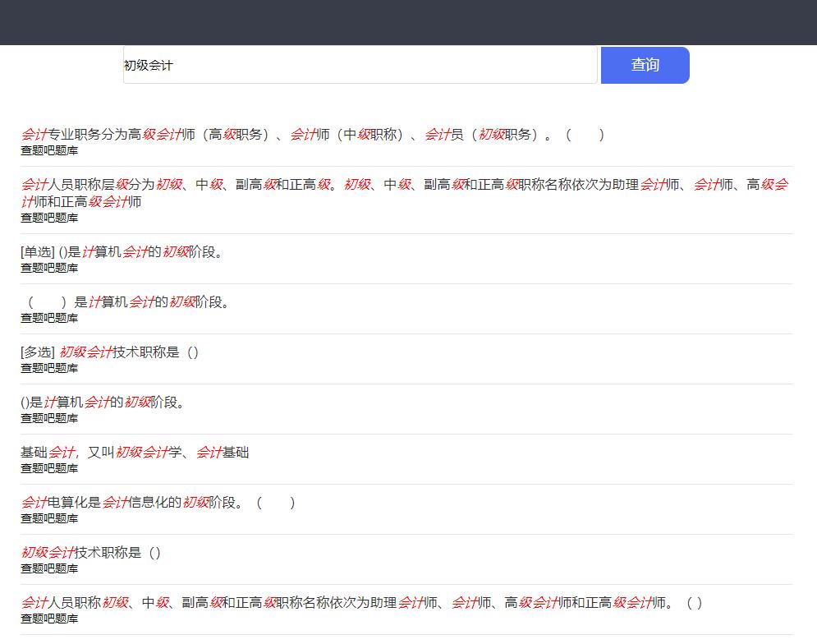Click the 查询 search button
817x644 pixels.
click(645, 65)
